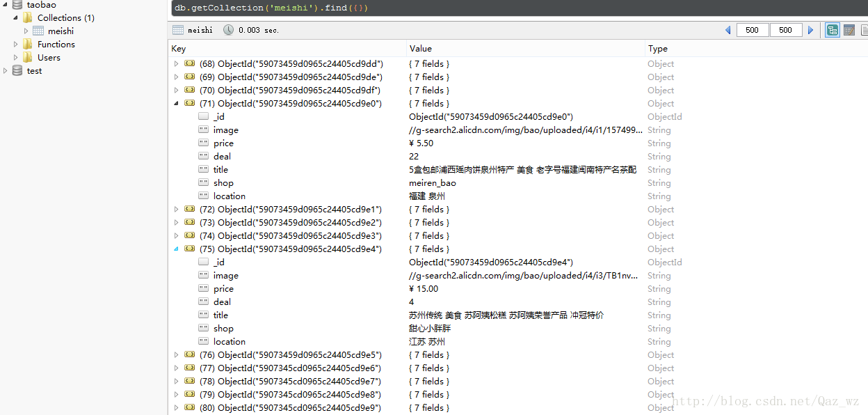This screenshot has height=415, width=868.
Task: Click document icon of row (70)
Action: click(x=189, y=90)
